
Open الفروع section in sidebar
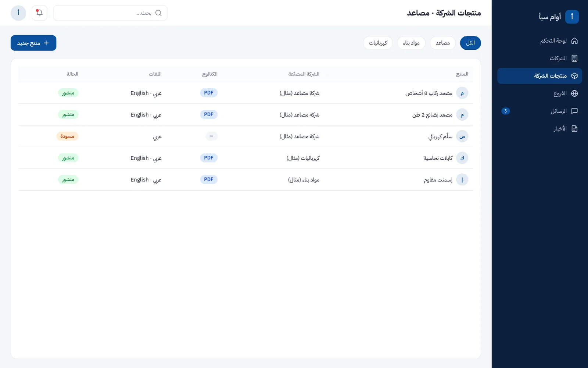point(539,93)
